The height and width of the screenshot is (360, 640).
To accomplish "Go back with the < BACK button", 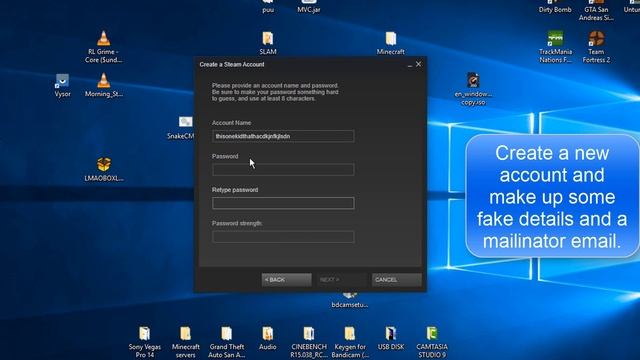I will (286, 280).
